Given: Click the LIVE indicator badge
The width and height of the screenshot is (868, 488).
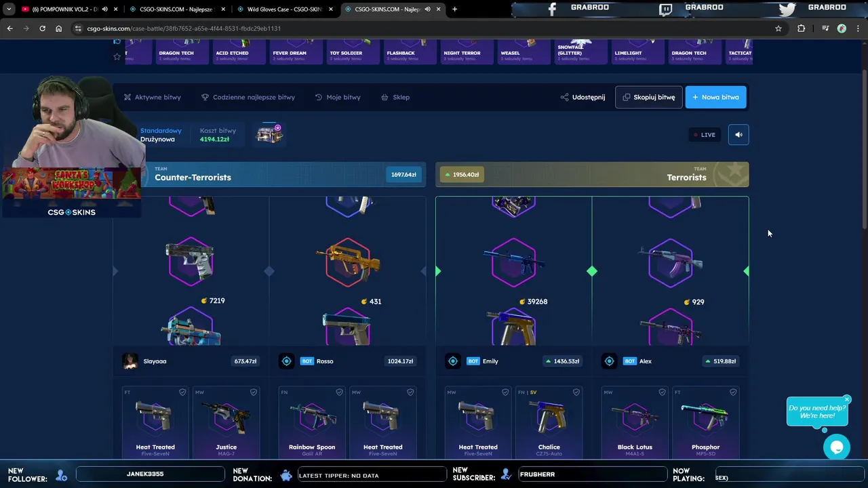Looking at the screenshot, I should click(x=705, y=134).
